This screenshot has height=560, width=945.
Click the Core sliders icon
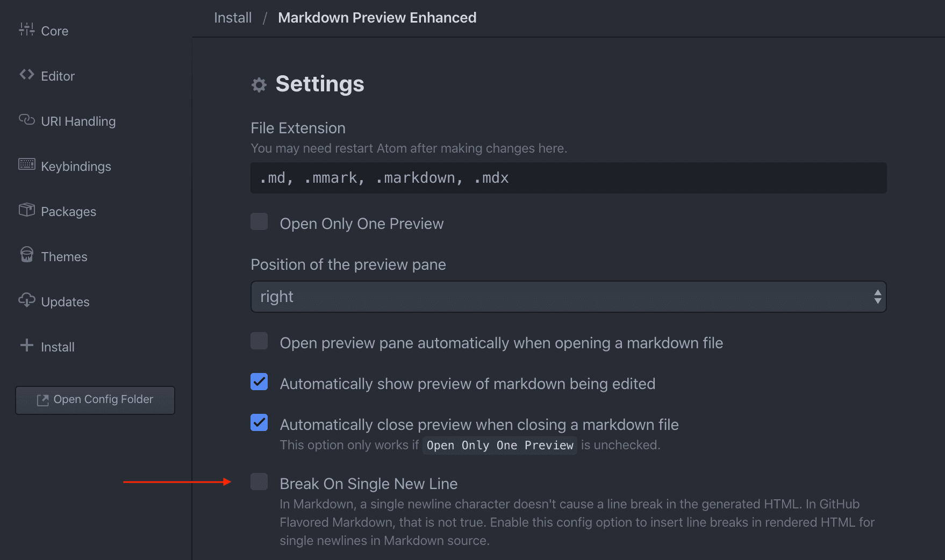click(26, 30)
